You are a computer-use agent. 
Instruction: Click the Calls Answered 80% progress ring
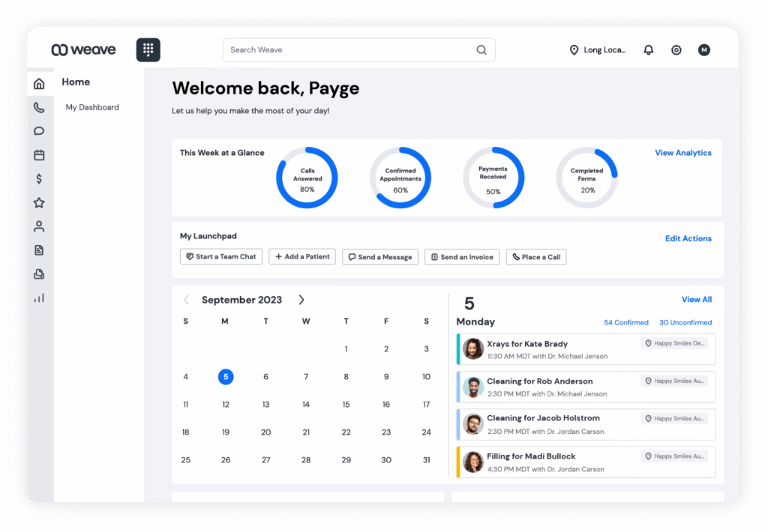307,178
